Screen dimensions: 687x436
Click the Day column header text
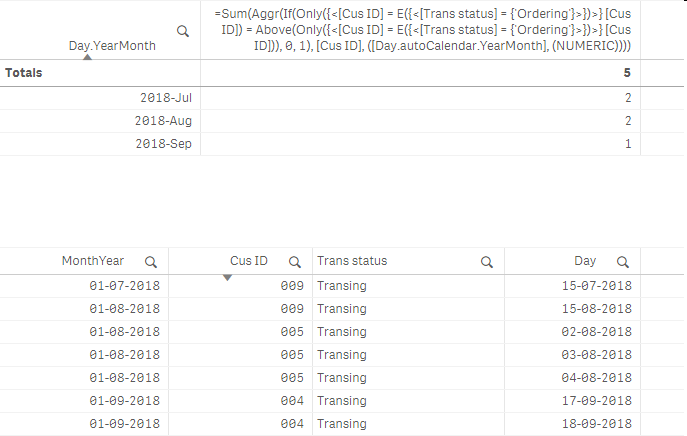[585, 261]
